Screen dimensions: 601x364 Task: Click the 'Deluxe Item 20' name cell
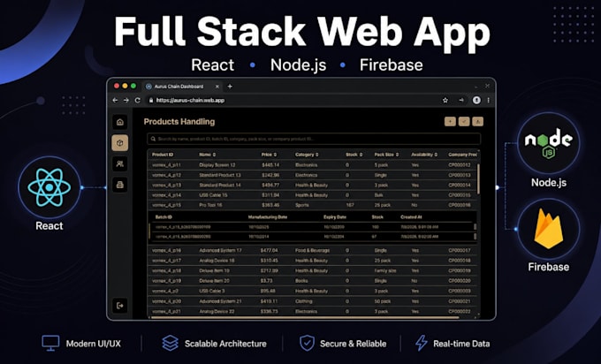[x=214, y=280]
